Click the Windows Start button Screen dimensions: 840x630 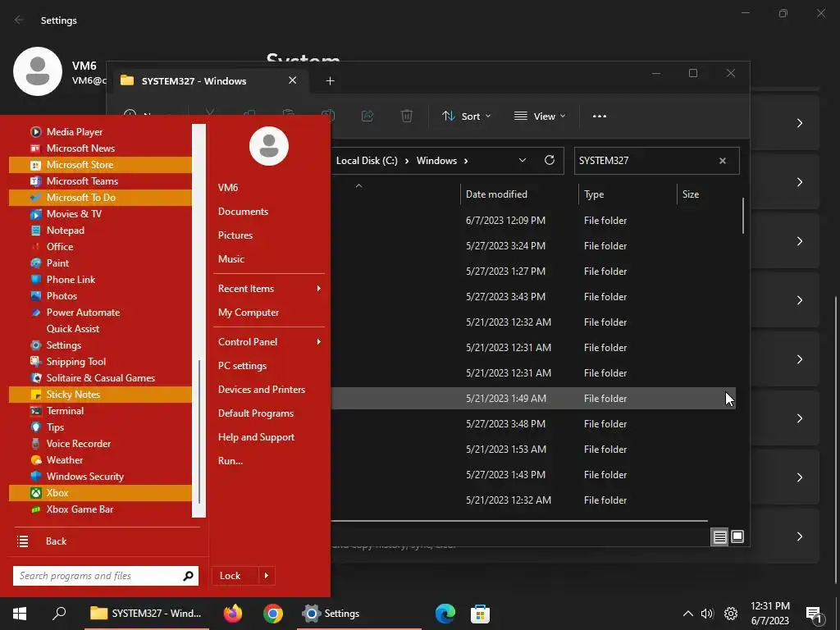[x=20, y=614]
